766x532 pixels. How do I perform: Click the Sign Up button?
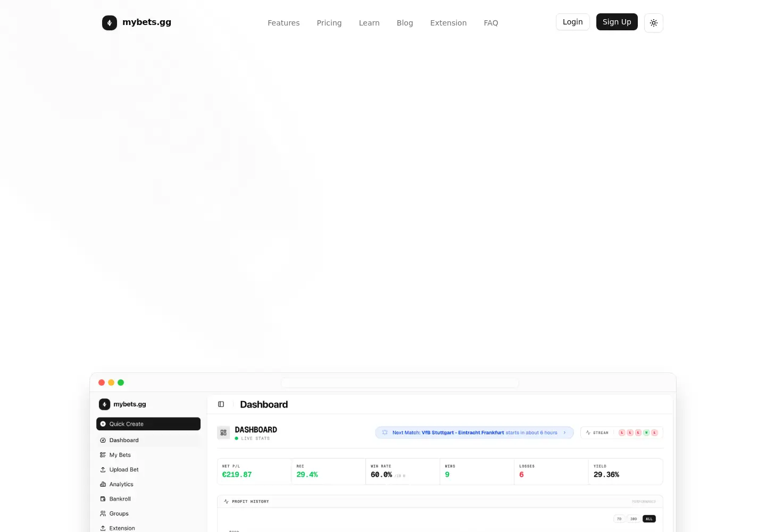click(617, 22)
